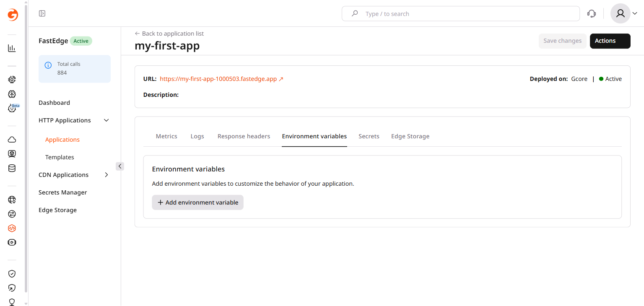Select the monitor icon below the cloud
Viewport: 644px width, 306px height.
point(12,154)
